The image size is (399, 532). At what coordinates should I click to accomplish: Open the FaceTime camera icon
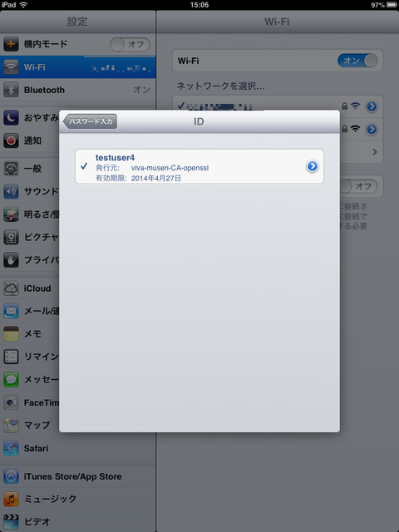coord(11,402)
